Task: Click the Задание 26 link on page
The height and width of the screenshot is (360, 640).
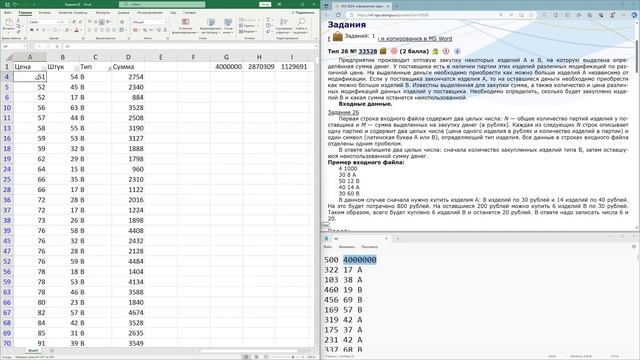Action: coord(343,112)
